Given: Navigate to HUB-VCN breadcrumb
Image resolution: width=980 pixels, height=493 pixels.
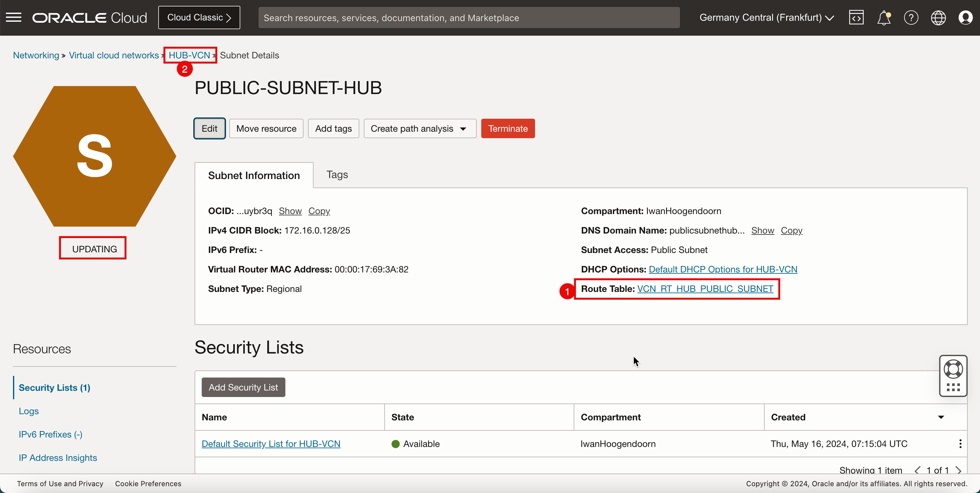Looking at the screenshot, I should [x=189, y=55].
